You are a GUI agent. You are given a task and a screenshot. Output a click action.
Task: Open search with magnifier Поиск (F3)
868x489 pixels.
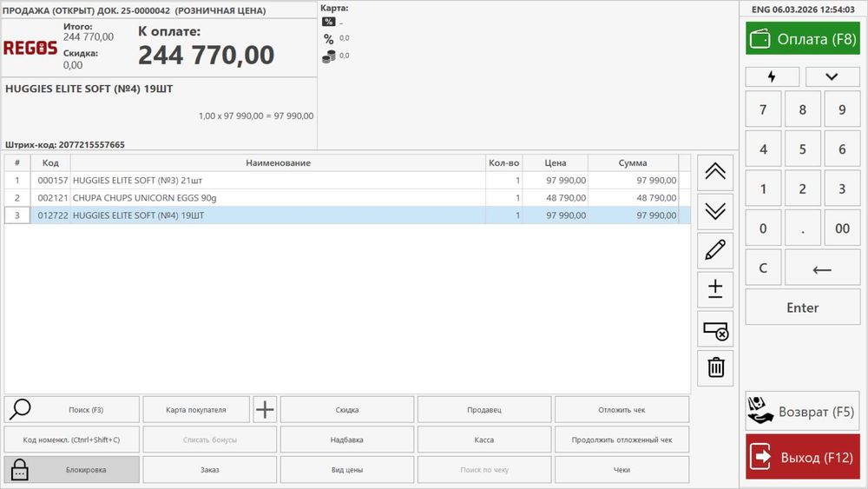point(71,410)
